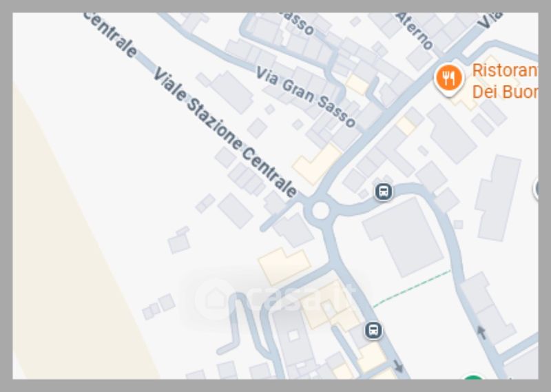Image resolution: width=551 pixels, height=392 pixels.
Task: Click the upward one-way arrow on the road
Action: pyautogui.click(x=481, y=332)
